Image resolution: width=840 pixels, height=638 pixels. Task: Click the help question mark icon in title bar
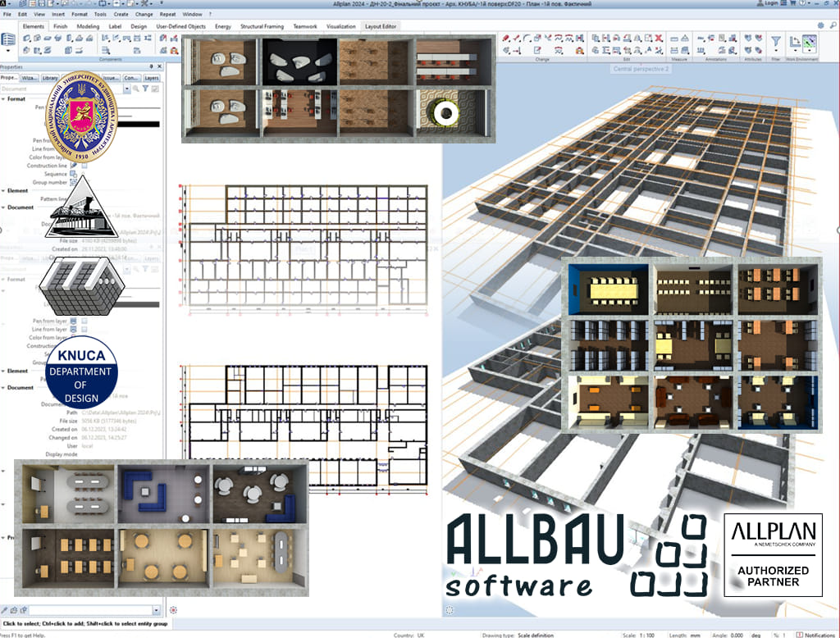coord(802,3)
